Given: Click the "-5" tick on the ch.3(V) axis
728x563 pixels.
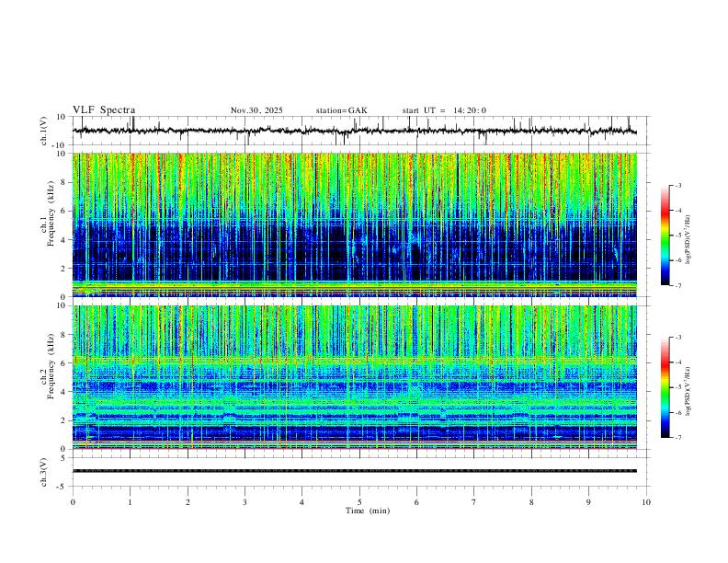Looking at the screenshot, I should [x=63, y=487].
